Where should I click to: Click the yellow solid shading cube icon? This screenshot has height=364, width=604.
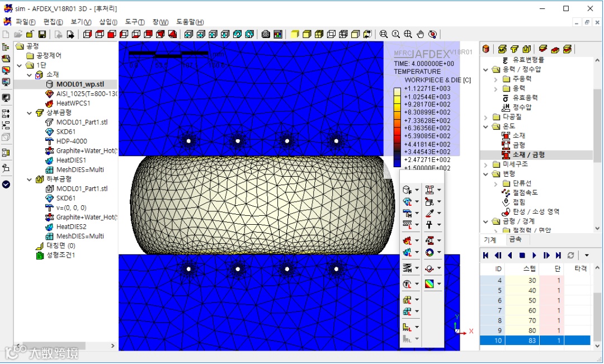coord(295,34)
